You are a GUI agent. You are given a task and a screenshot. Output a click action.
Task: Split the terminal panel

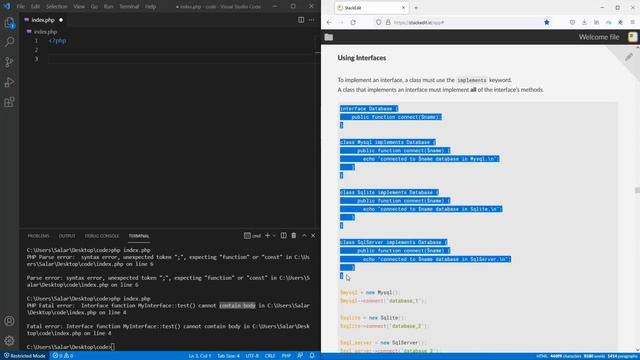pyautogui.click(x=283, y=236)
